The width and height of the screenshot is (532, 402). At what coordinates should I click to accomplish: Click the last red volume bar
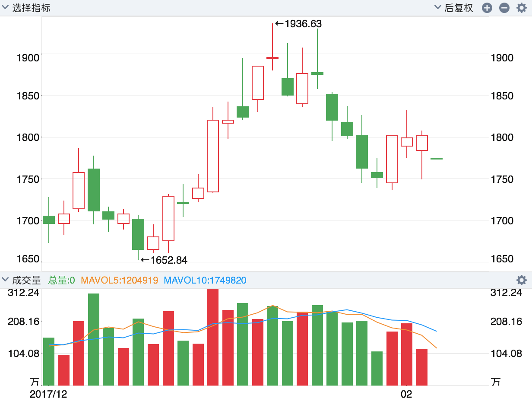click(422, 367)
